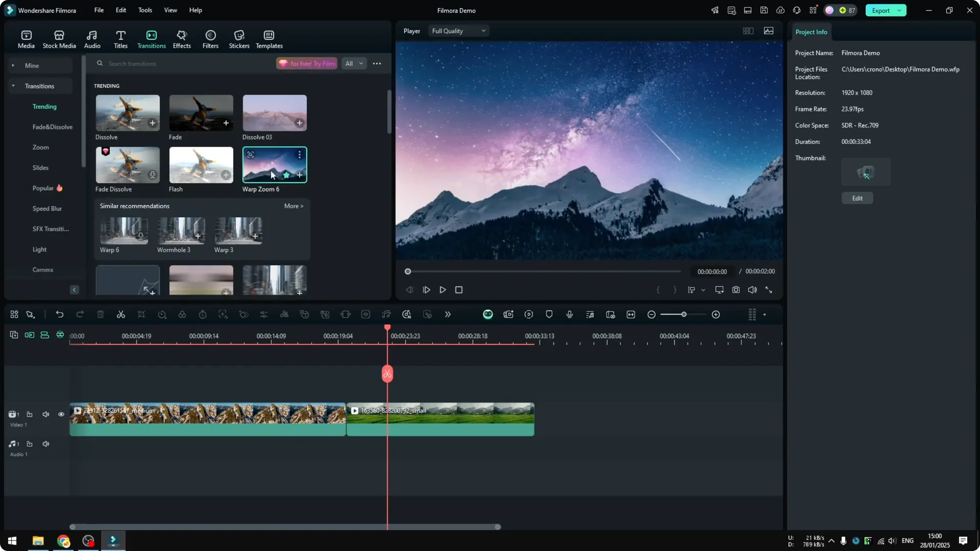
Task: Click the timeline zoom slider handle
Action: coord(684,315)
